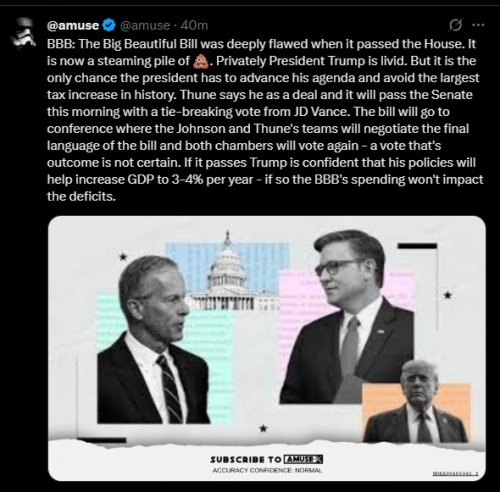The width and height of the screenshot is (500, 492).
Task: Click the tweet text about the Big Beautiful Bill
Action: [265, 120]
